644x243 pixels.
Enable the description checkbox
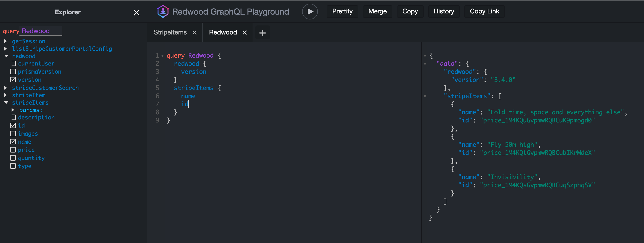(x=13, y=117)
